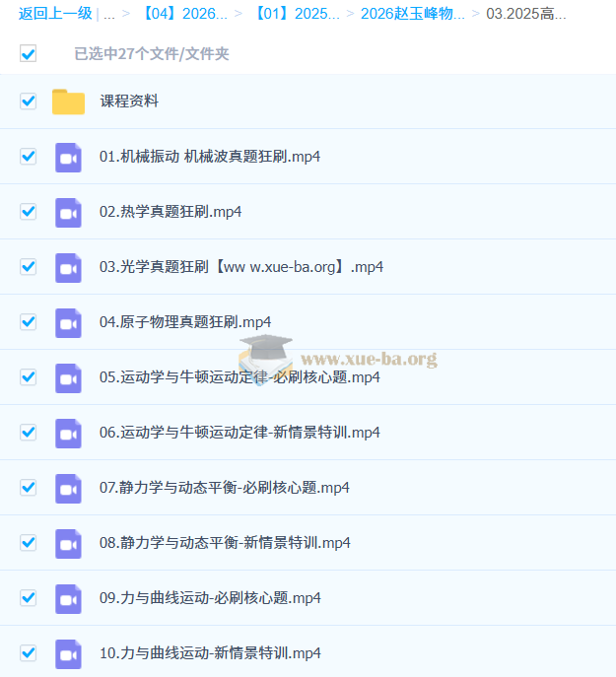The width and height of the screenshot is (616, 677).
Task: Uncheck checkbox for 03.光学真题狂刷 file
Action: pos(28,267)
